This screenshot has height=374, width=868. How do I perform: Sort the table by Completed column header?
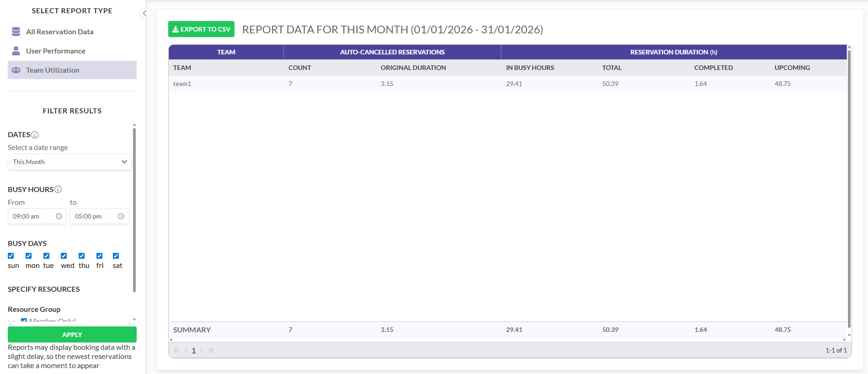713,68
